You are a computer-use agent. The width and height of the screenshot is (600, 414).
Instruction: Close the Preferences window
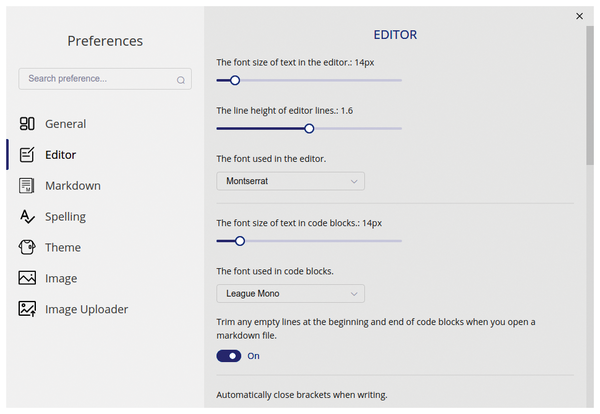coord(580,16)
